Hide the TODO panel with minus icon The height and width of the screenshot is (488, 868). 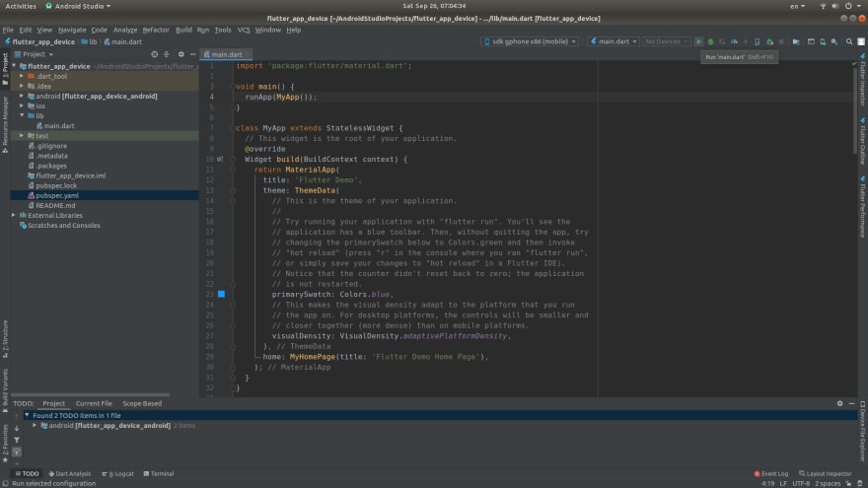pyautogui.click(x=851, y=403)
